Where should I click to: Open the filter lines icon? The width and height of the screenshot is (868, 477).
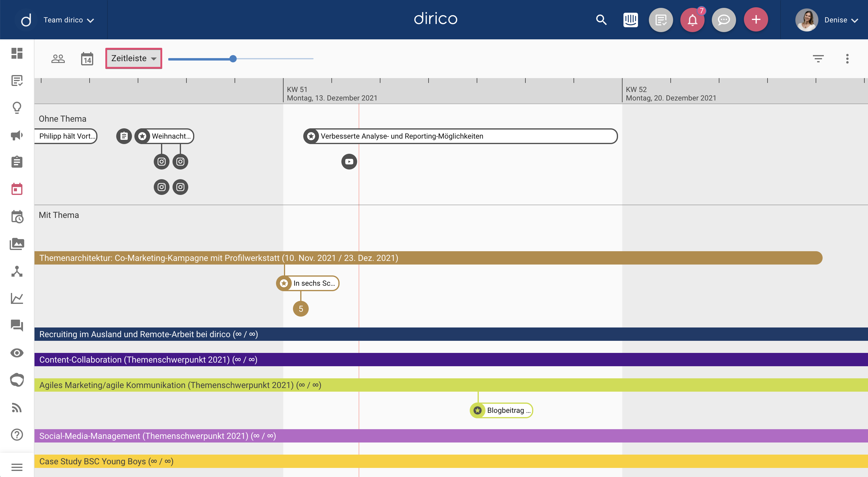818,59
